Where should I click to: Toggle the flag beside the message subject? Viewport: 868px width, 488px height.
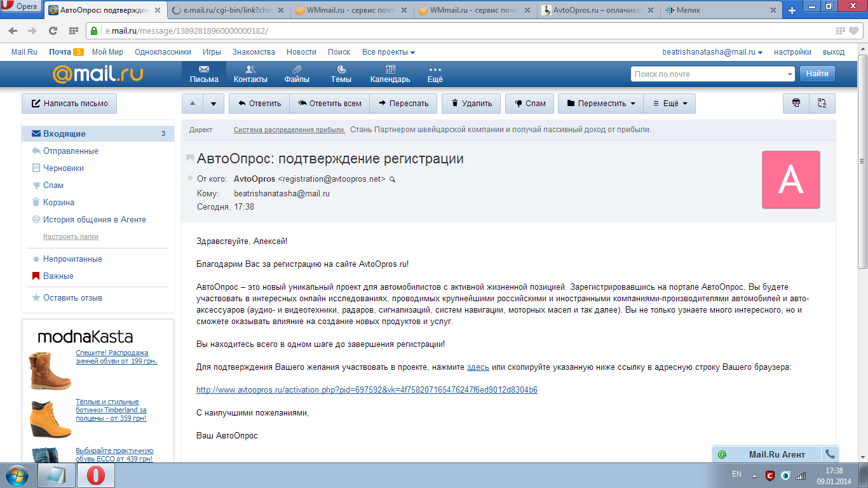(190, 158)
